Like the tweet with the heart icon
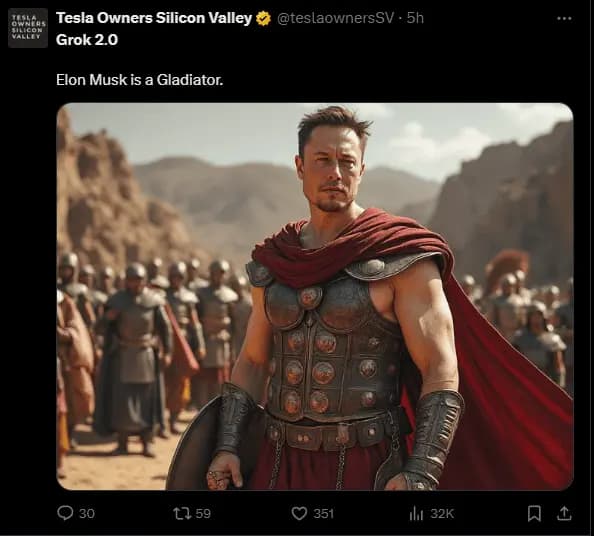The height and width of the screenshot is (536, 594). point(299,513)
